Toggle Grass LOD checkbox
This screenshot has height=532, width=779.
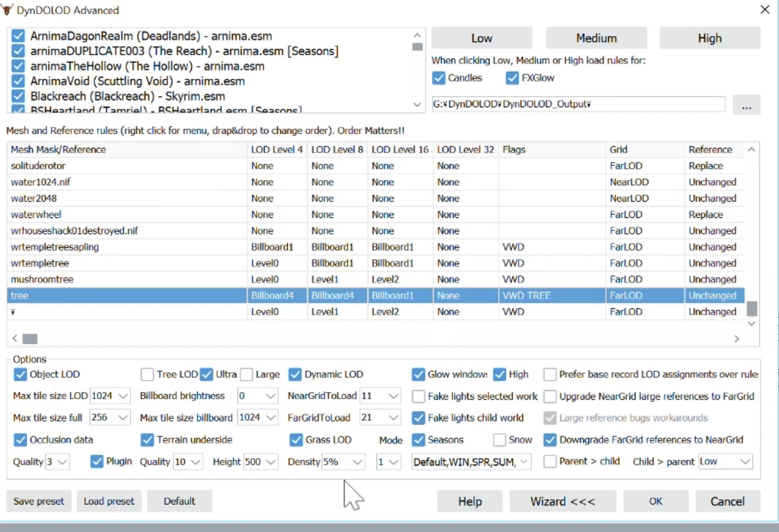(x=296, y=440)
